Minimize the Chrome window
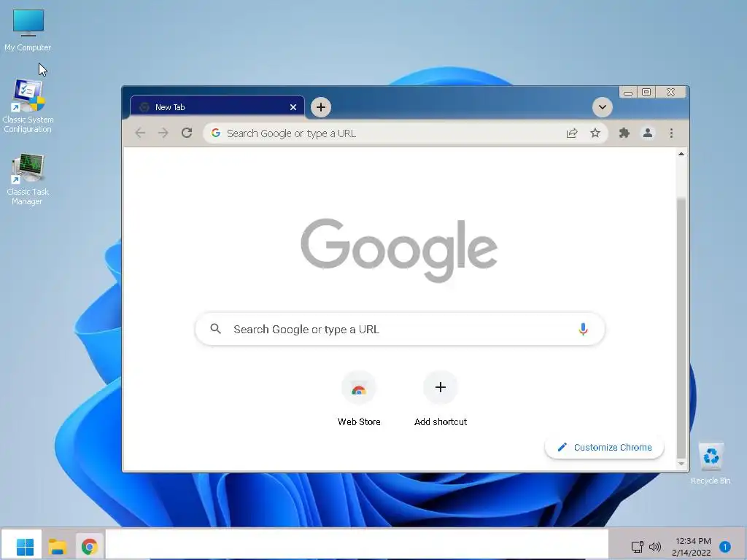This screenshot has height=560, width=747. coord(628,92)
